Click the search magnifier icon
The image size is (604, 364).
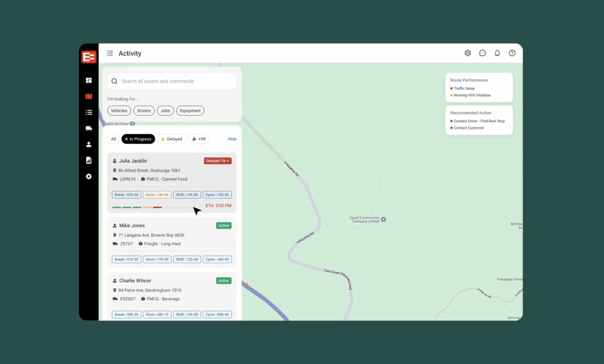pyautogui.click(x=115, y=81)
